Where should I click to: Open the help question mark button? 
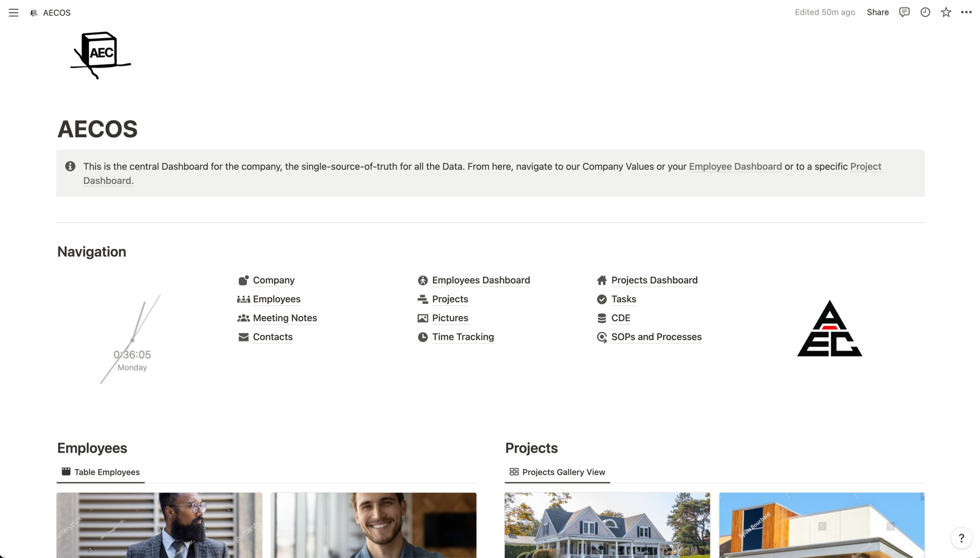pos(962,538)
